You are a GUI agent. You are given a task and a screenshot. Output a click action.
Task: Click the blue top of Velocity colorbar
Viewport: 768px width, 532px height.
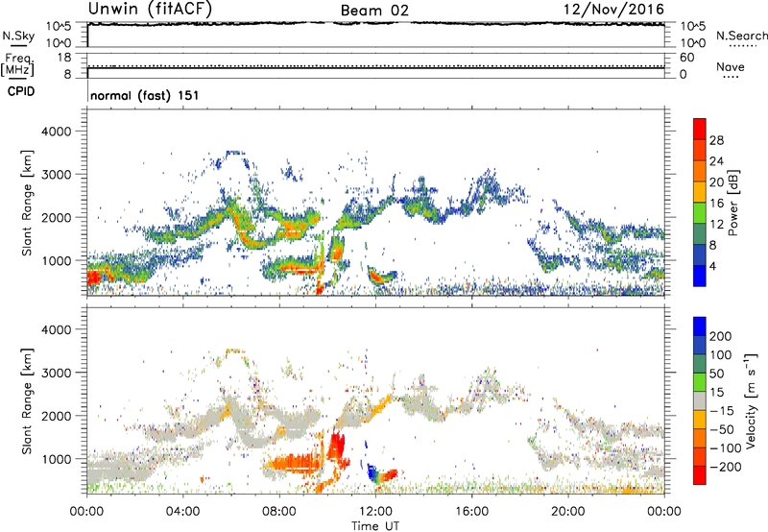(700, 326)
